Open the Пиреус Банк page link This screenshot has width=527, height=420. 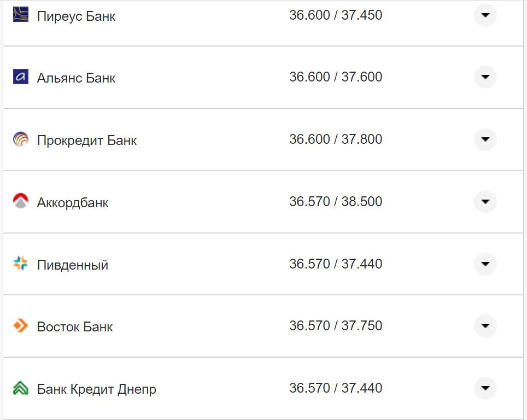76,16
